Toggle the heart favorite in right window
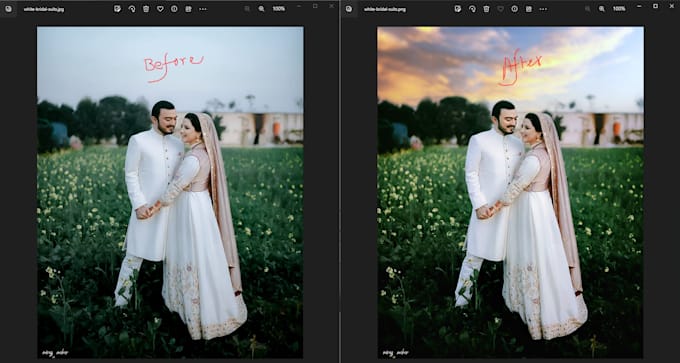This screenshot has height=363, width=680. pyautogui.click(x=500, y=9)
